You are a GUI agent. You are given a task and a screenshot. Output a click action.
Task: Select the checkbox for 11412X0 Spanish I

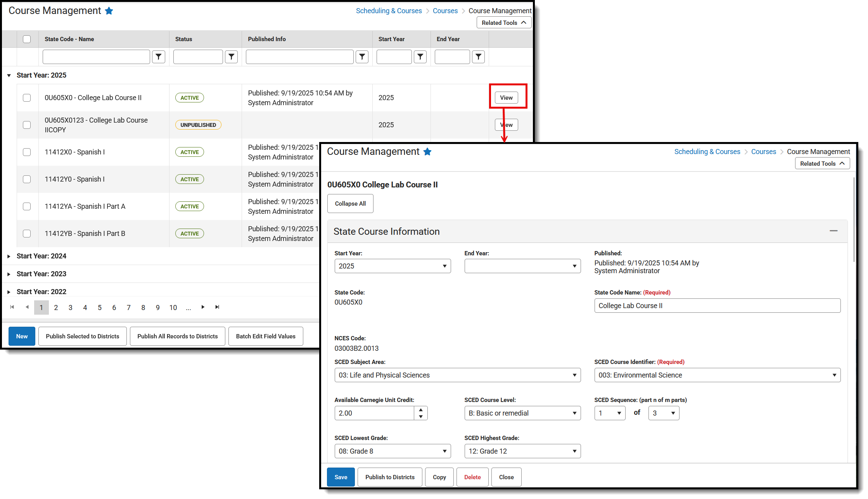pyautogui.click(x=27, y=152)
